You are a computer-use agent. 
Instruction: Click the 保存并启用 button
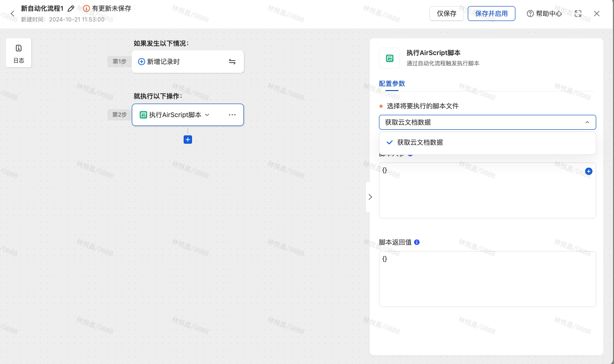[491, 14]
